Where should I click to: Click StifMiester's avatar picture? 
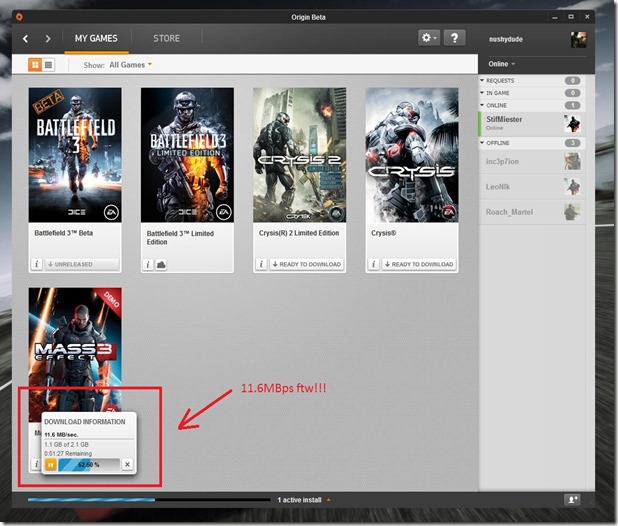coord(572,124)
